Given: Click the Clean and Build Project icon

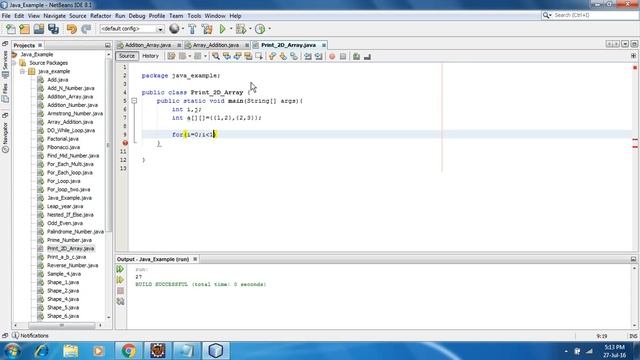Looking at the screenshot, I should (207, 29).
